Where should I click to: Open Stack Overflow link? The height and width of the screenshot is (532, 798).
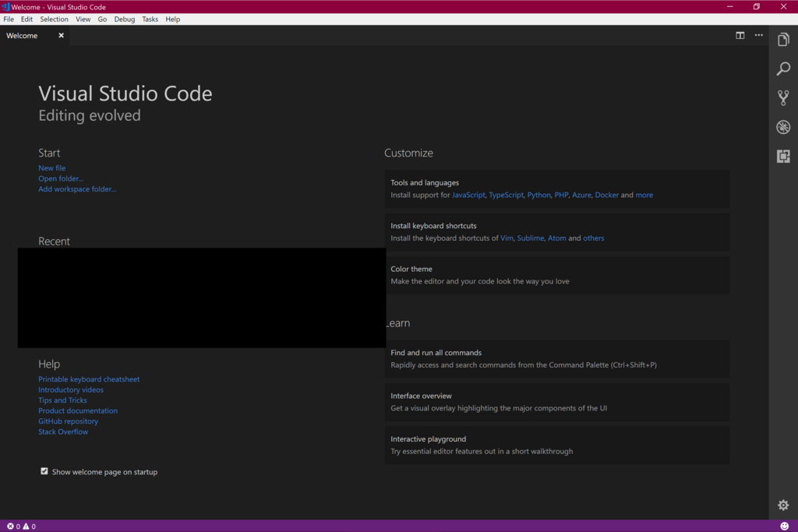coord(63,432)
